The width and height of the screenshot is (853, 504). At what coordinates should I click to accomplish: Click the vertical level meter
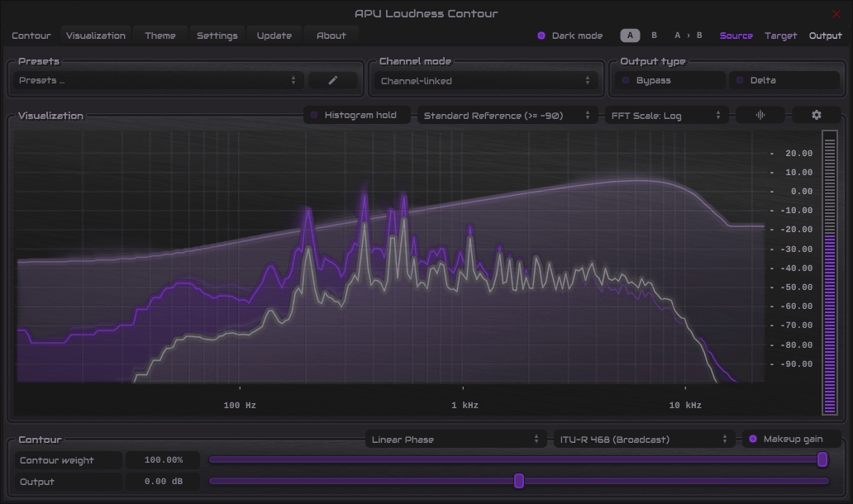[x=830, y=273]
